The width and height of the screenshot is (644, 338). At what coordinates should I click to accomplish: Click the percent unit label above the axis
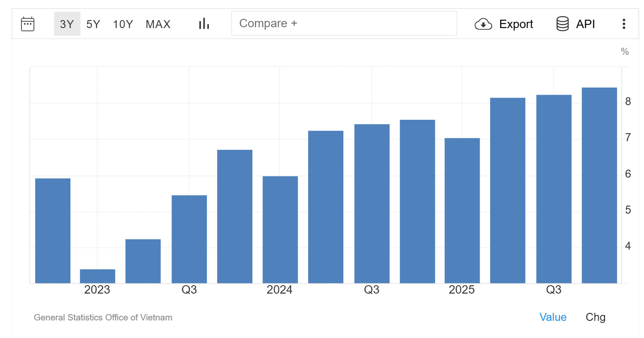625,51
